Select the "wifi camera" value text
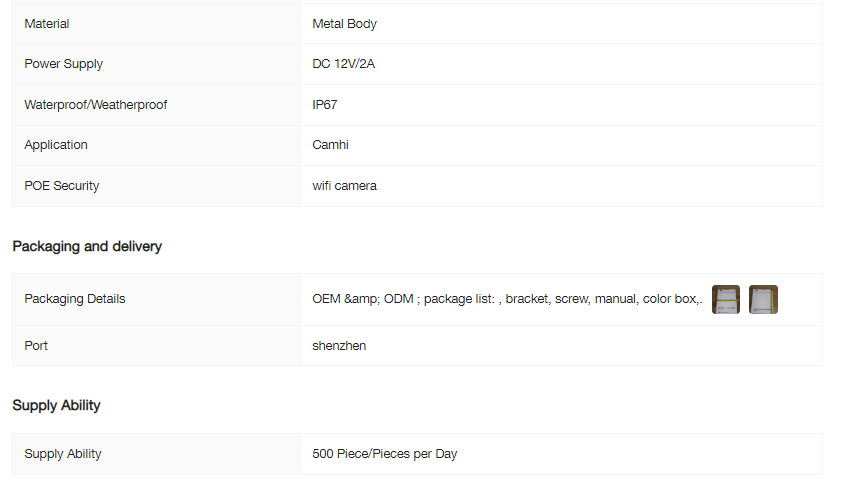The width and height of the screenshot is (858, 493). [344, 186]
